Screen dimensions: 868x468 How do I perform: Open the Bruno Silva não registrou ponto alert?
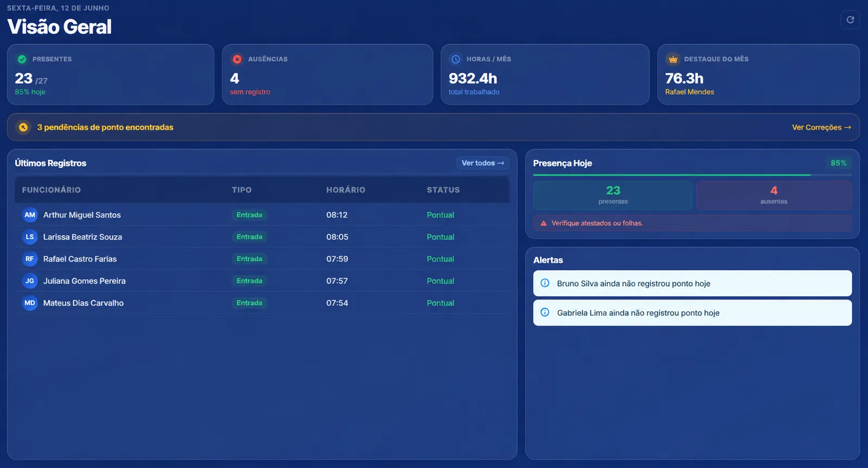pos(692,283)
